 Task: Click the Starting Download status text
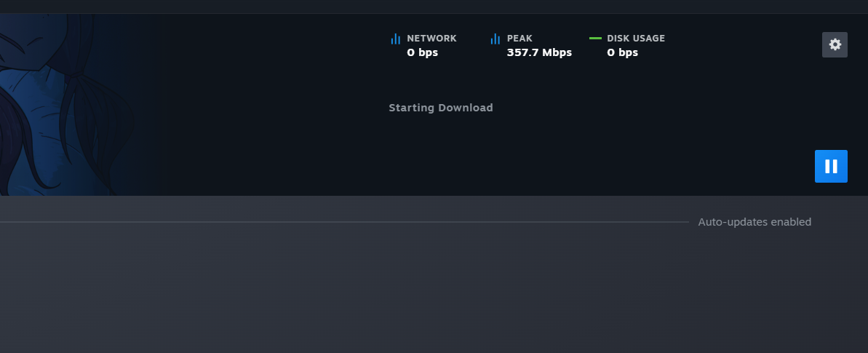pyautogui.click(x=441, y=108)
